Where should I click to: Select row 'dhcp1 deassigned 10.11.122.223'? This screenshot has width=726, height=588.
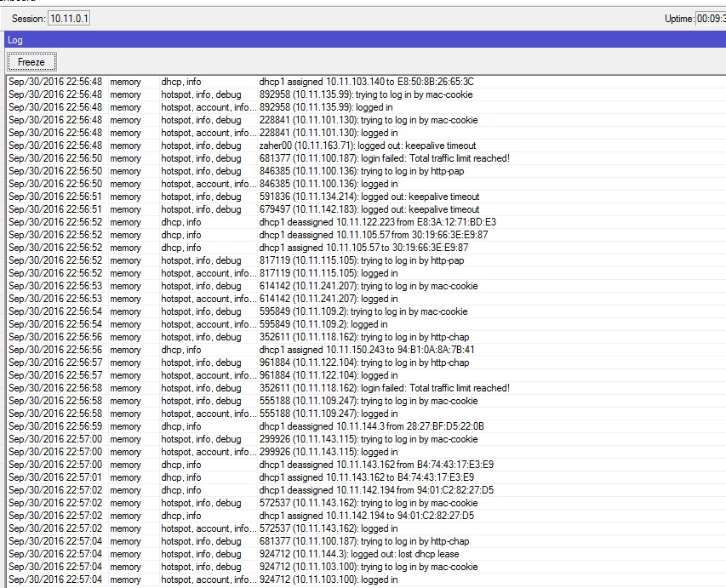[x=366, y=222]
